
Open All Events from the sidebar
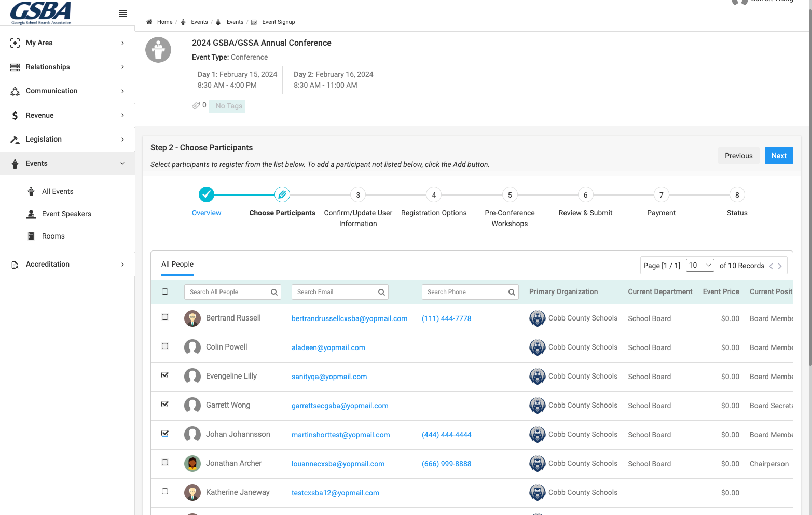click(58, 191)
